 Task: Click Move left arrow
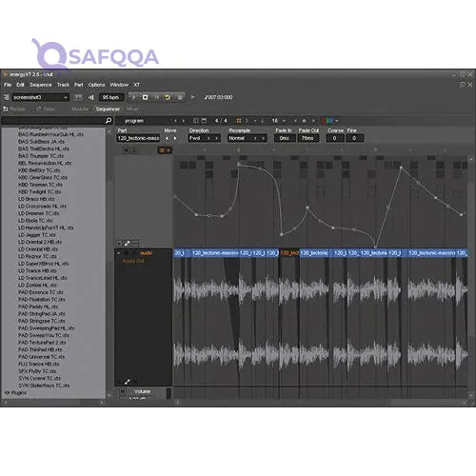tap(167, 138)
